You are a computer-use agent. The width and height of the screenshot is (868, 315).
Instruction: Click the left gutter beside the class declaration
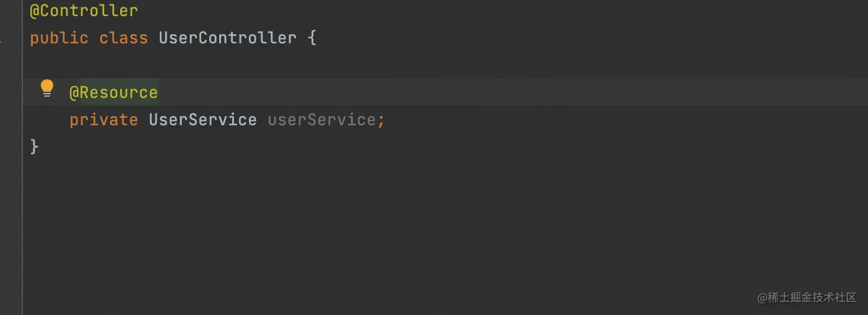click(x=11, y=38)
